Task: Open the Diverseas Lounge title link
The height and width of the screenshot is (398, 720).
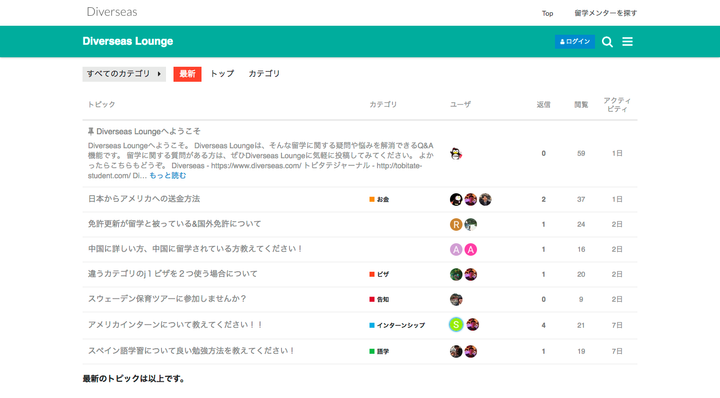Action: click(128, 41)
